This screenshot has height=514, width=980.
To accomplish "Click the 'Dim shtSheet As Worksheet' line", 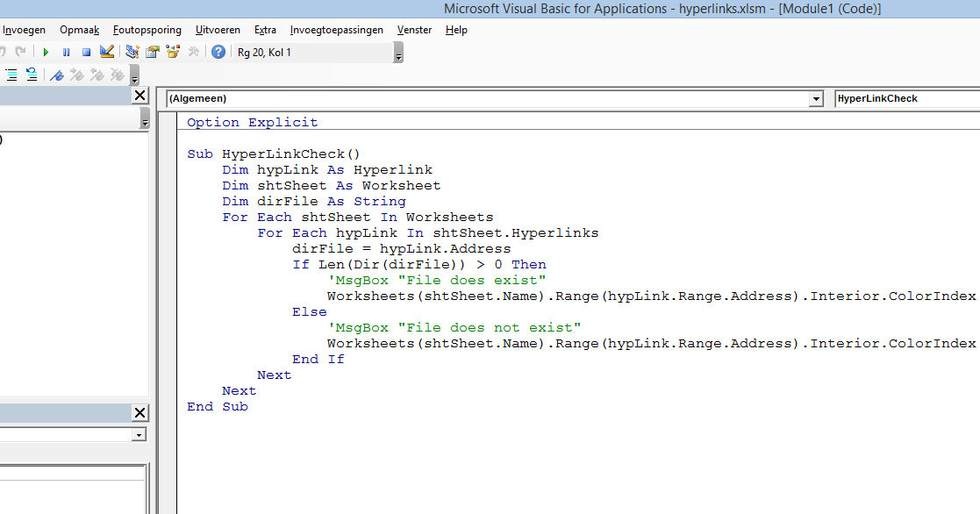I will (x=332, y=185).
